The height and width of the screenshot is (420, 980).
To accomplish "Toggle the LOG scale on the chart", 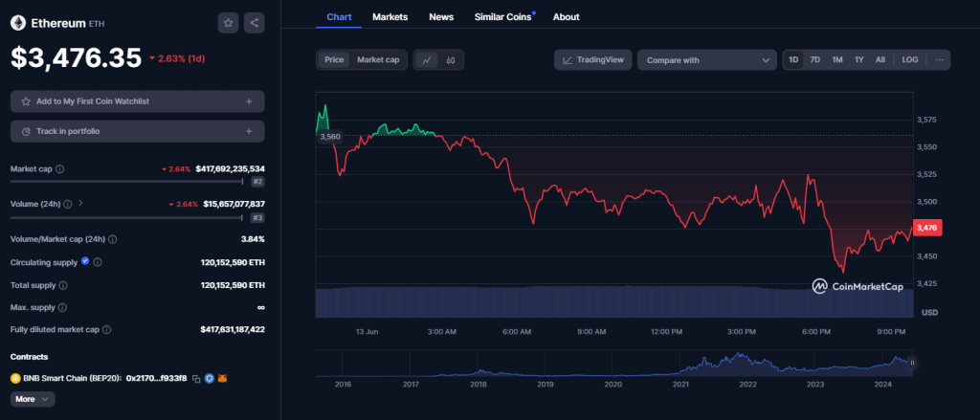I will [x=909, y=59].
